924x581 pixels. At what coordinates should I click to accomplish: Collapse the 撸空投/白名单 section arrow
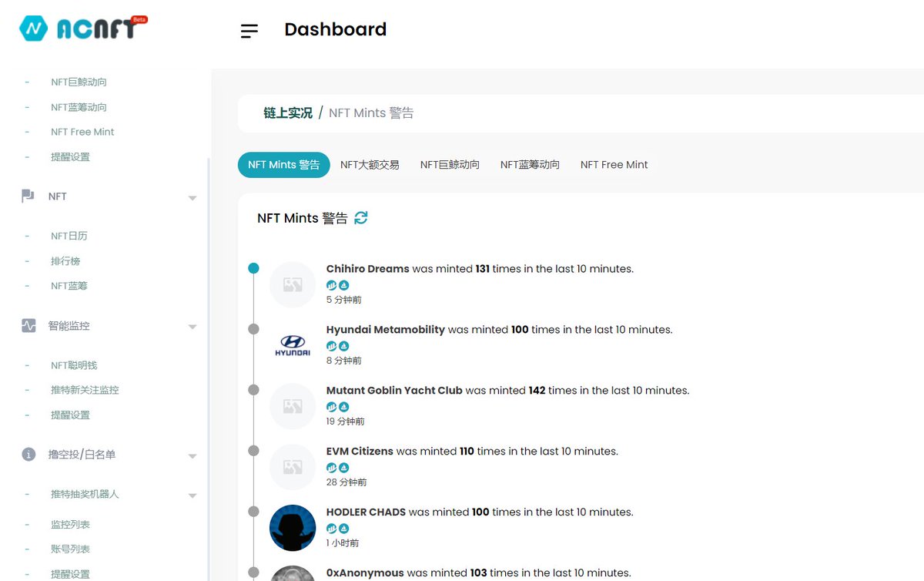tap(192, 456)
